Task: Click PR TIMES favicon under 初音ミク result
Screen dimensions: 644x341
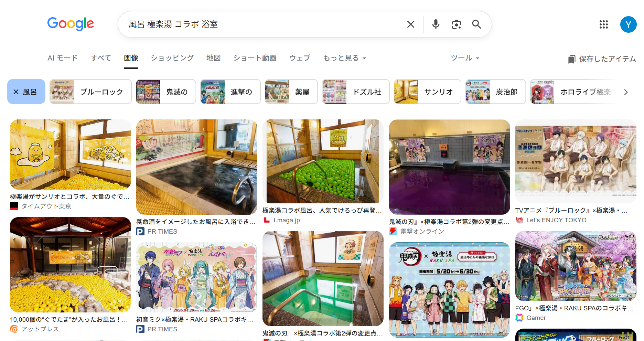Action: point(140,329)
